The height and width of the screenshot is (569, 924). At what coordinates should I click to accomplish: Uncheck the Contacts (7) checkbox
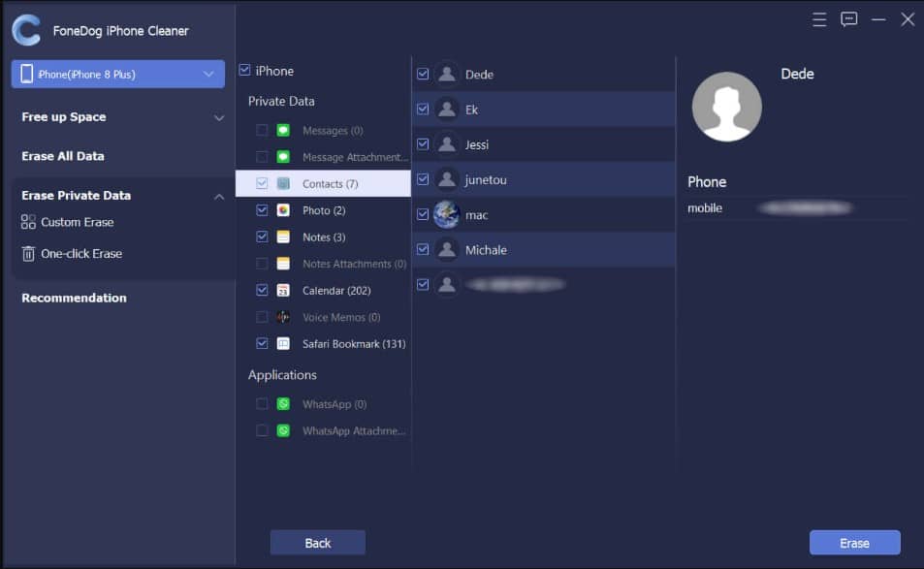point(262,183)
